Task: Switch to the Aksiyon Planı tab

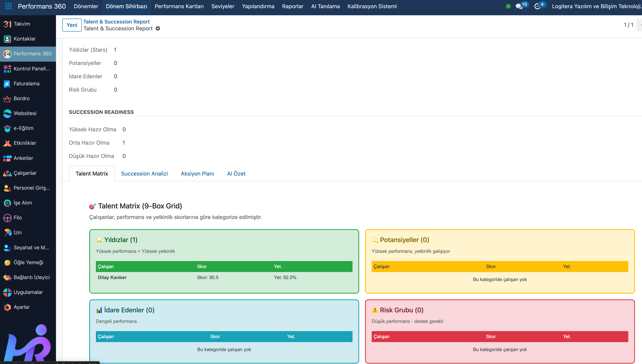Action: [197, 174]
